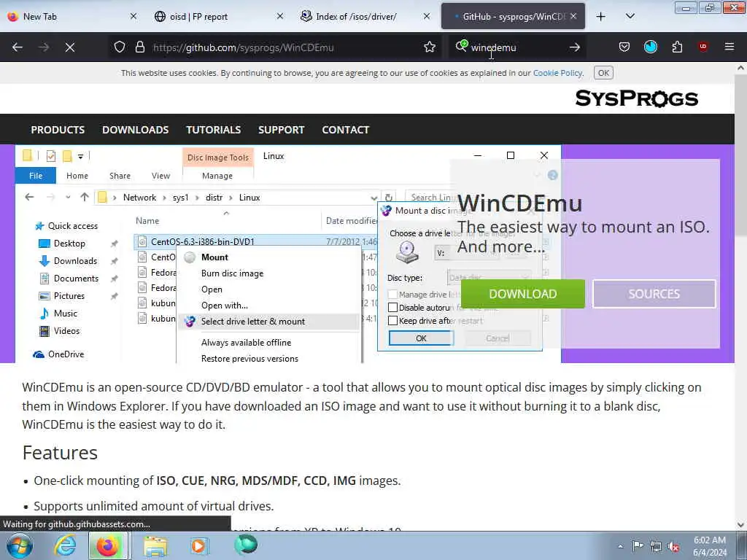
Task: Open Windows Explorer from the taskbar
Action: (x=155, y=545)
